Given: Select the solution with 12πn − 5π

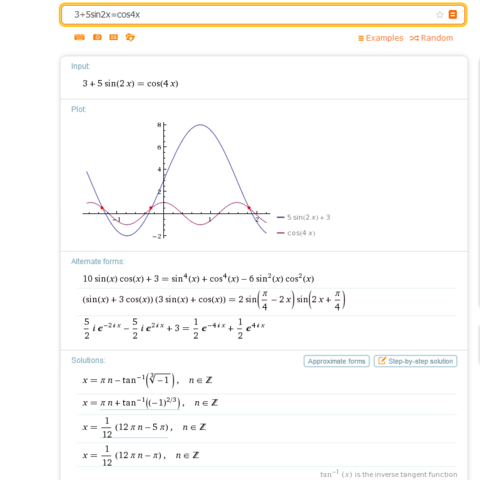Looking at the screenshot, I should point(144,428).
